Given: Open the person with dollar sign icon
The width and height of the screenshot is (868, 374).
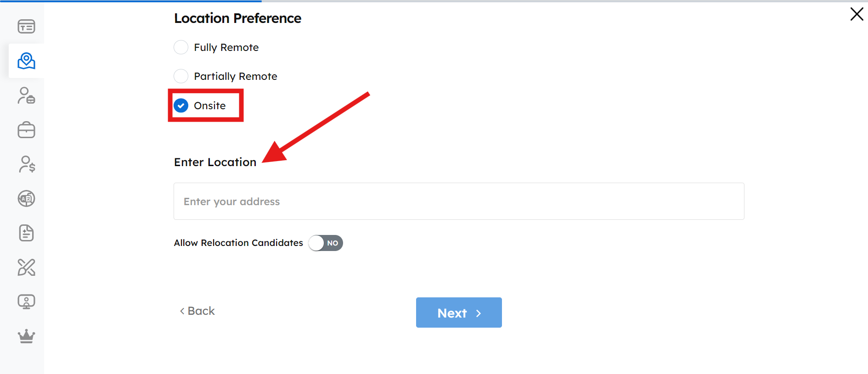Looking at the screenshot, I should coord(27,164).
